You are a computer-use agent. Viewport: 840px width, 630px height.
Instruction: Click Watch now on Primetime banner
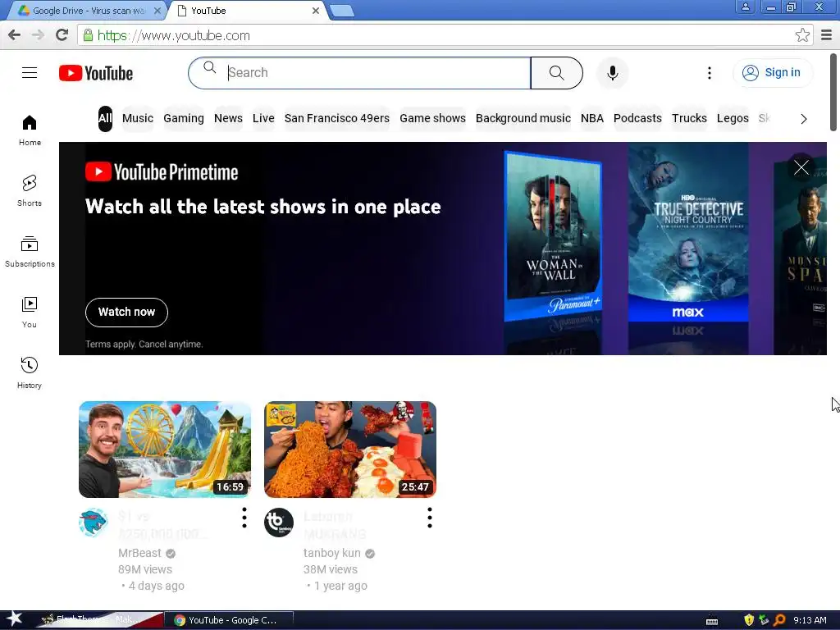click(126, 313)
